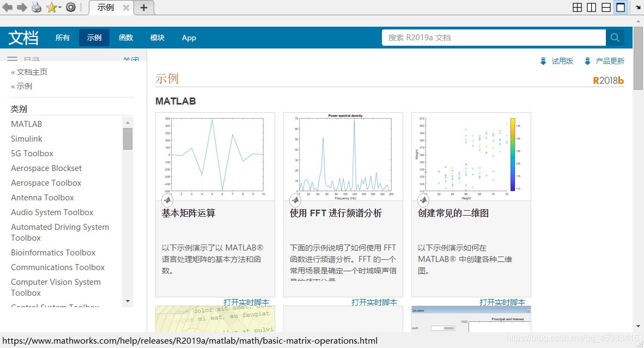
Task: Close the 示例 browser tab
Action: pos(126,8)
